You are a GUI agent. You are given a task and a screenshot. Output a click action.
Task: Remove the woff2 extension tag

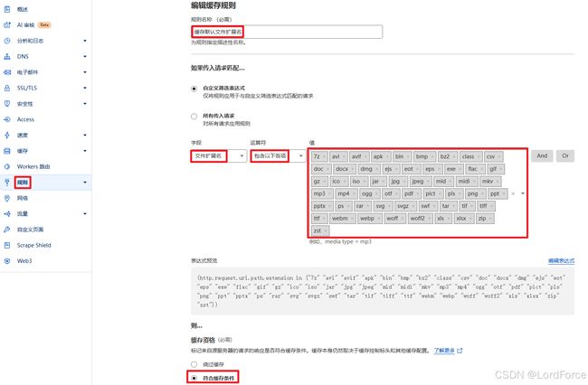(429, 219)
